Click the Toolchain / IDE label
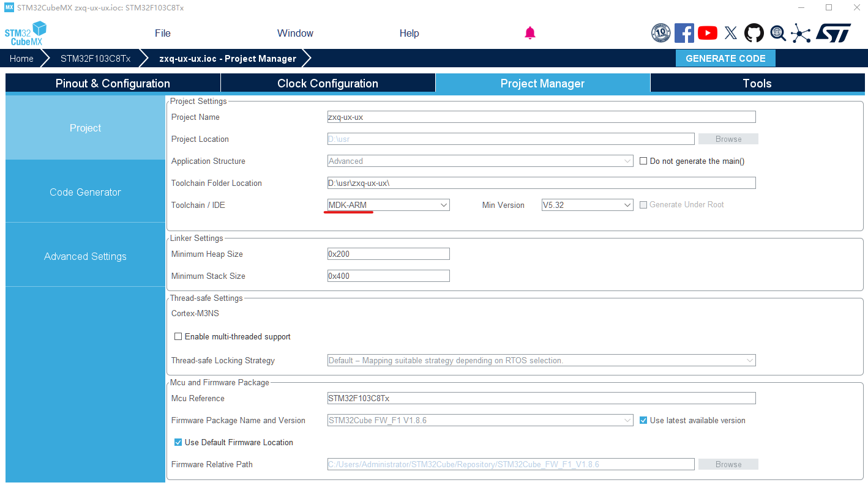 click(x=198, y=205)
